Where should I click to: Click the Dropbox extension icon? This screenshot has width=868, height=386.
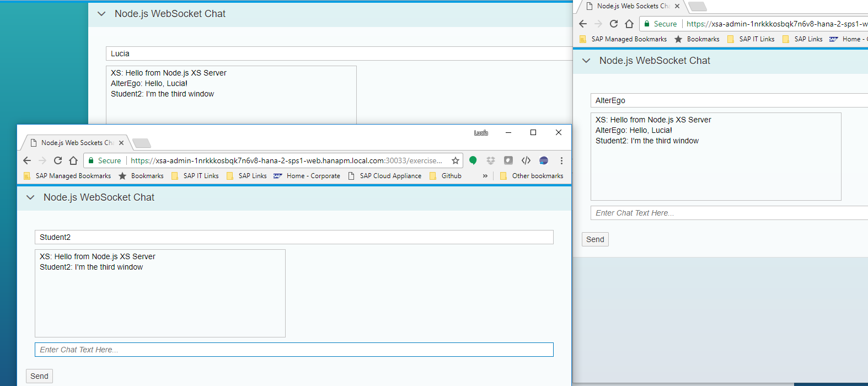click(491, 160)
